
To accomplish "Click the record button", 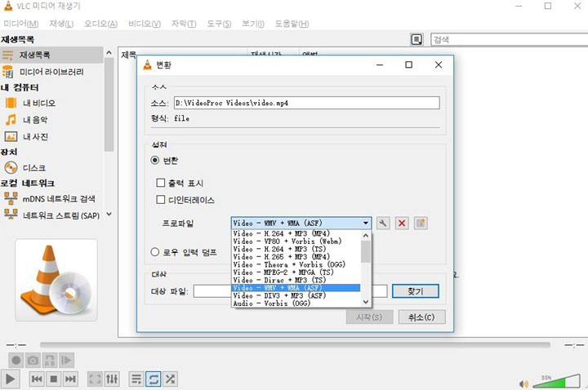I will (16, 361).
